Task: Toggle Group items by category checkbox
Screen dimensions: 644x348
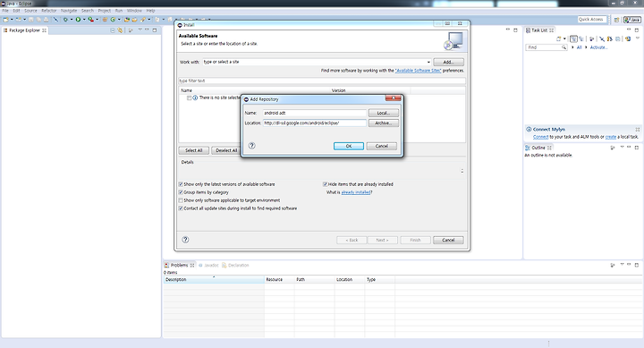Action: coord(181,192)
